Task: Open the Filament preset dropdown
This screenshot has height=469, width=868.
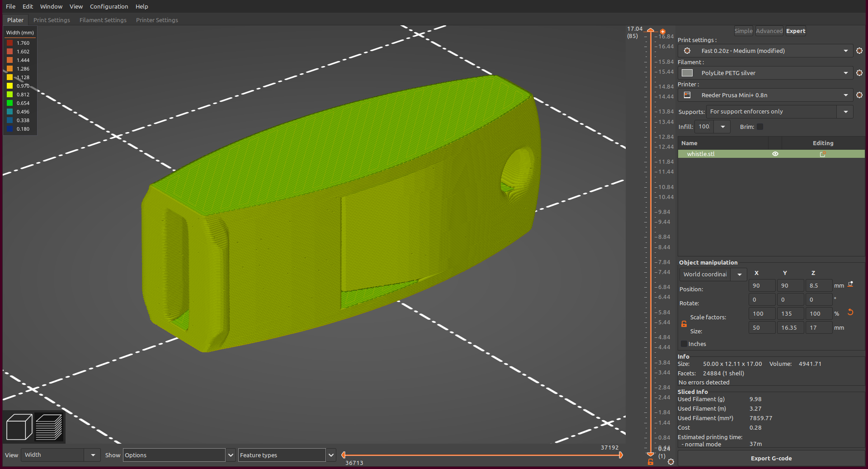Action: [765, 73]
